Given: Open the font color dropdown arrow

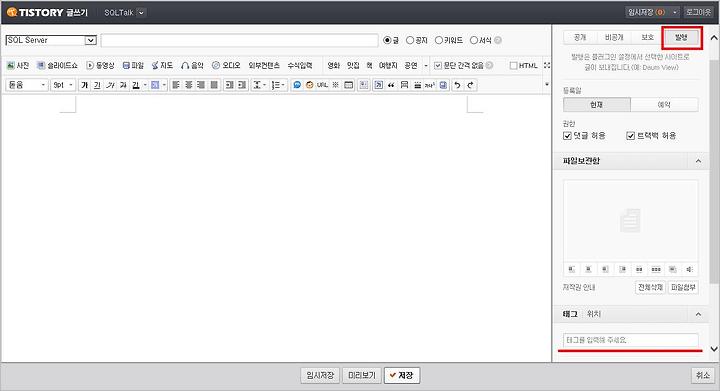Looking at the screenshot, I should pos(145,85).
